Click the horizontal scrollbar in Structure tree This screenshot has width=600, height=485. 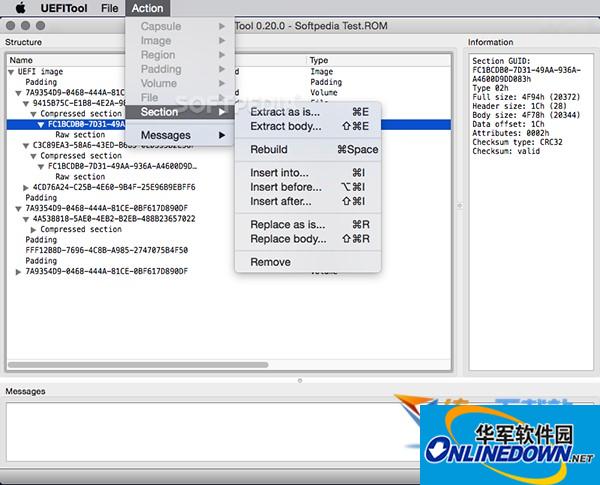(138, 365)
